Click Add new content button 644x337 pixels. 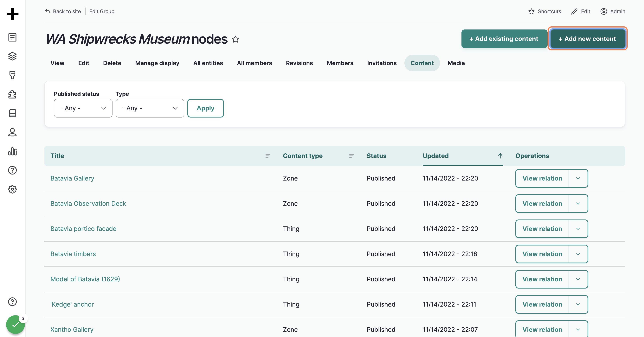(588, 39)
